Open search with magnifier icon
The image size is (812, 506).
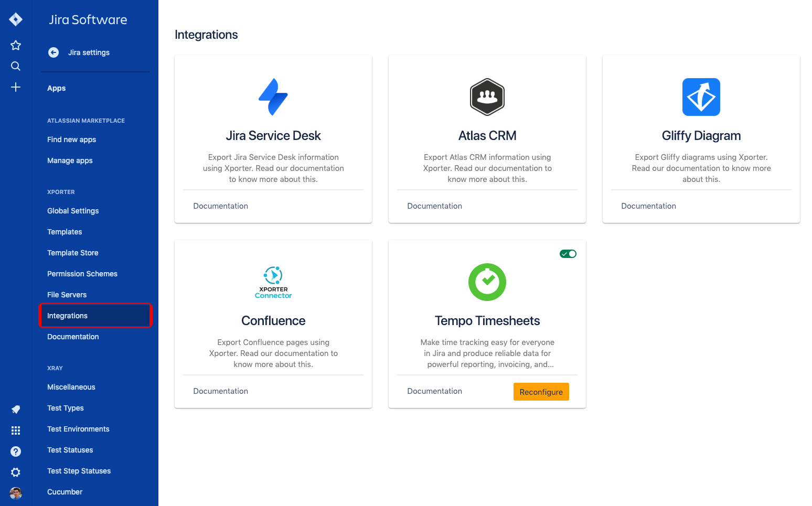[16, 66]
